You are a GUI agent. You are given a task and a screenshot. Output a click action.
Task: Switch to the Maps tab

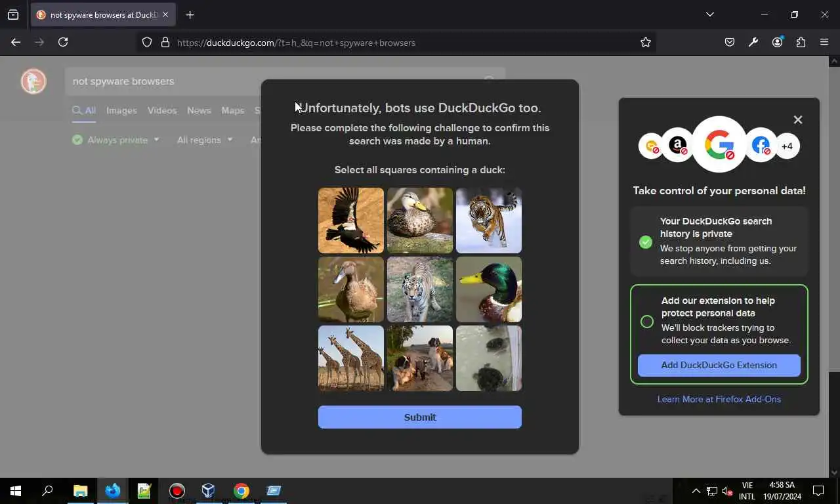(232, 111)
